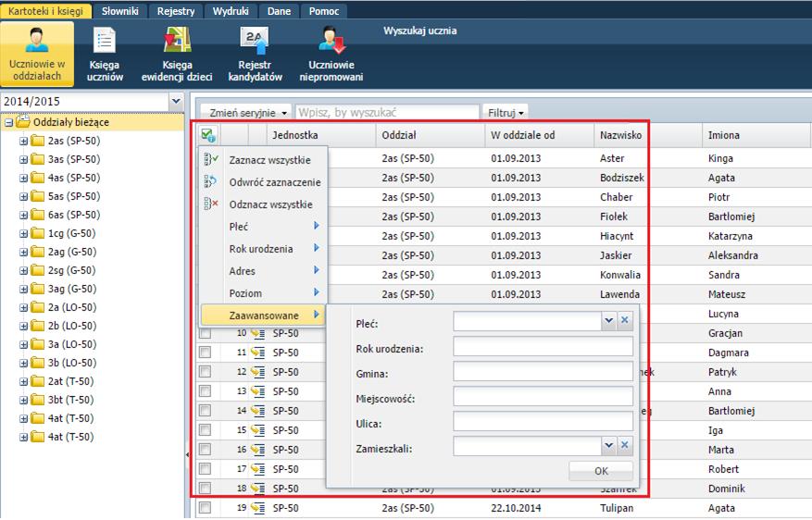Clear the Płeć field with X icon

[x=625, y=321]
